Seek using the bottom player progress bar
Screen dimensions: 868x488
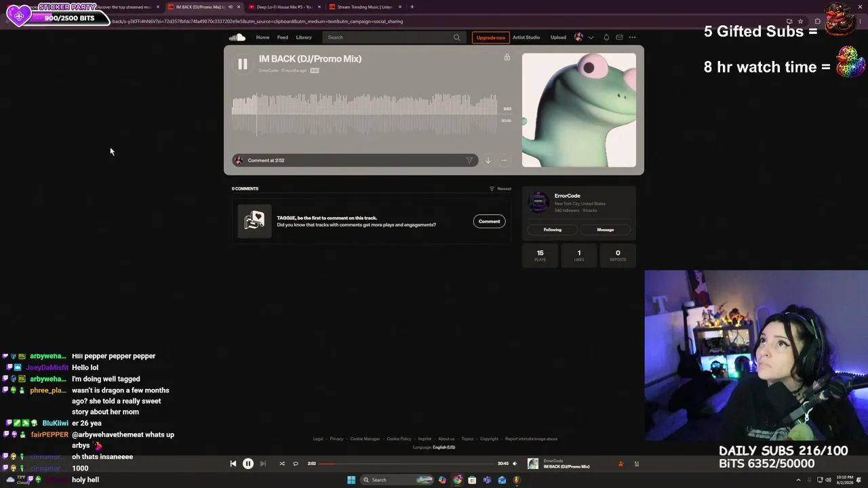[x=407, y=464]
